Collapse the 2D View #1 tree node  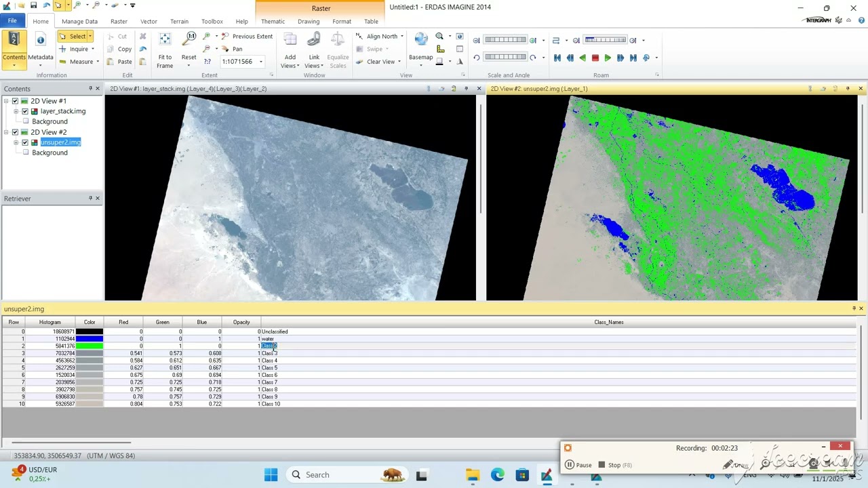[6, 101]
